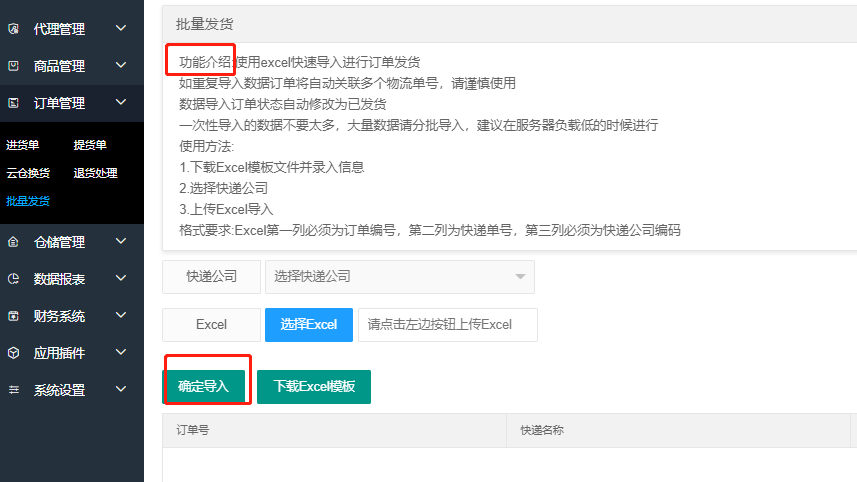Click the 代理管理 sidebar icon
Image resolution: width=857 pixels, height=482 pixels.
click(13, 29)
